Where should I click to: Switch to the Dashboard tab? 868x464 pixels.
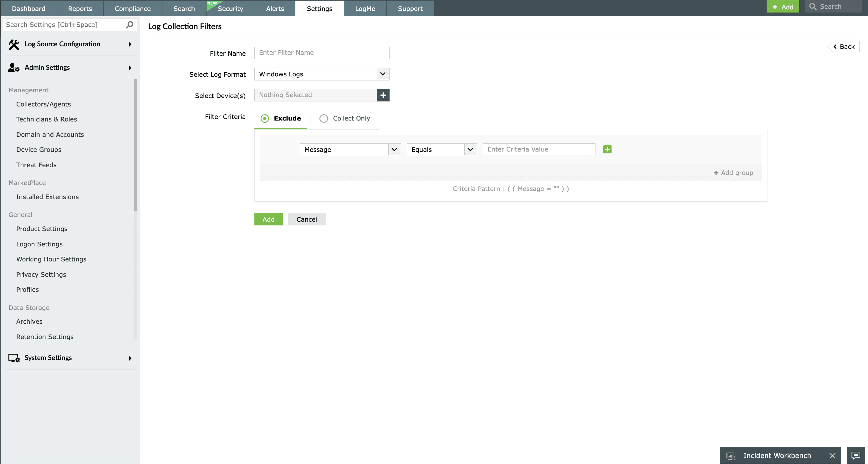pyautogui.click(x=28, y=8)
